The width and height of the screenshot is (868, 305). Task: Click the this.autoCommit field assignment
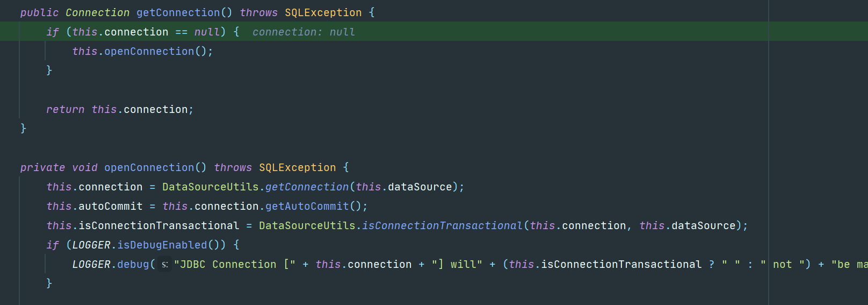tap(95, 206)
